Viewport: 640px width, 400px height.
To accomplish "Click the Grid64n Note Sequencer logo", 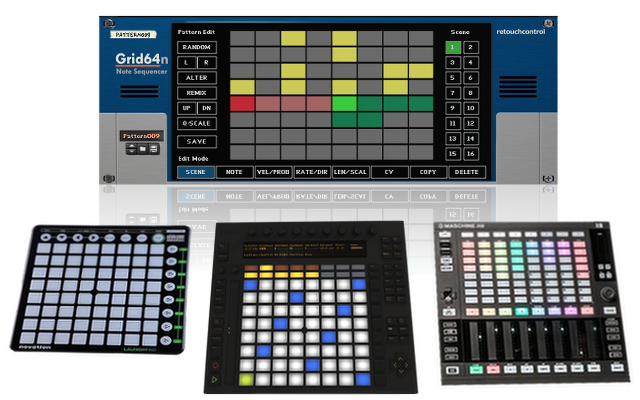I will pyautogui.click(x=141, y=64).
